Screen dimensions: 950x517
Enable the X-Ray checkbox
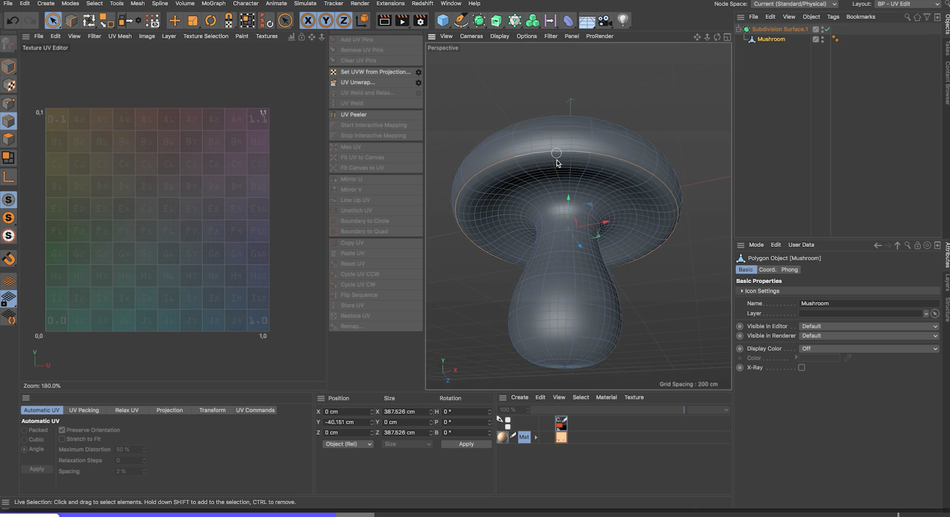[802, 368]
